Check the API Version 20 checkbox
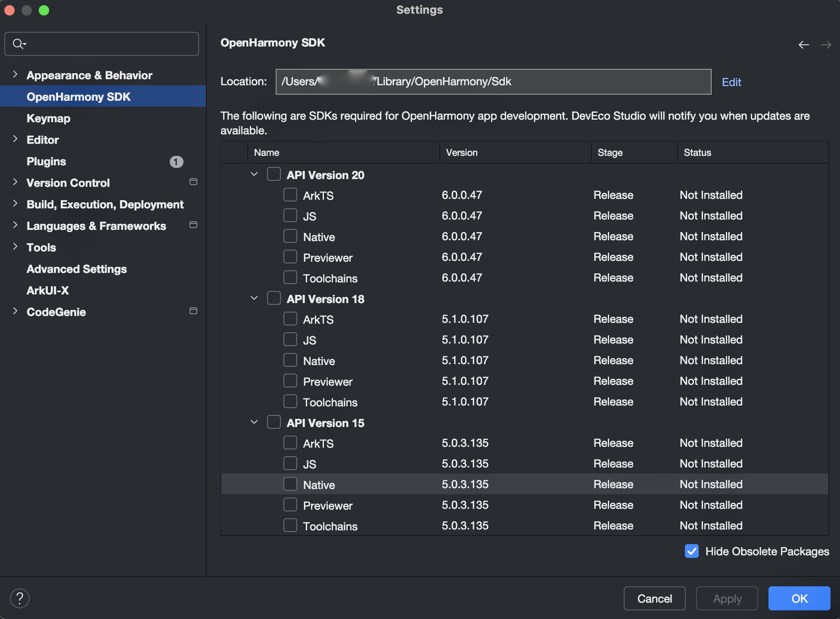Image resolution: width=840 pixels, height=619 pixels. point(274,174)
